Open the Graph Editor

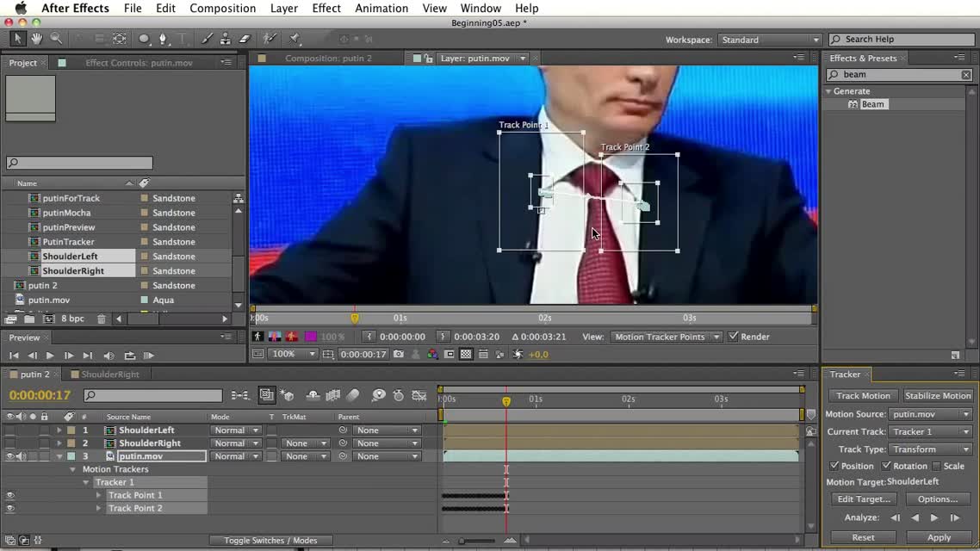(x=419, y=395)
